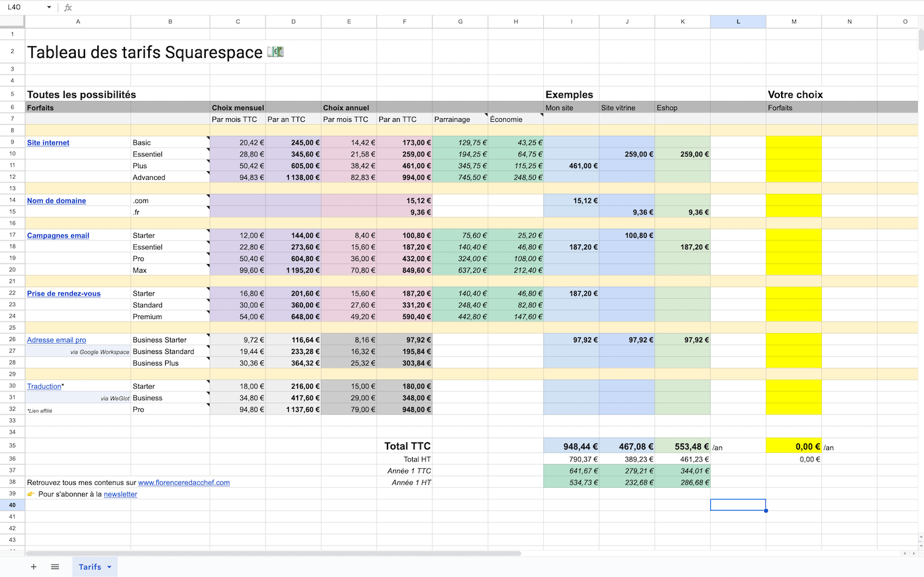Click the formula bar fx icon
The height and width of the screenshot is (577, 924).
[x=68, y=7]
